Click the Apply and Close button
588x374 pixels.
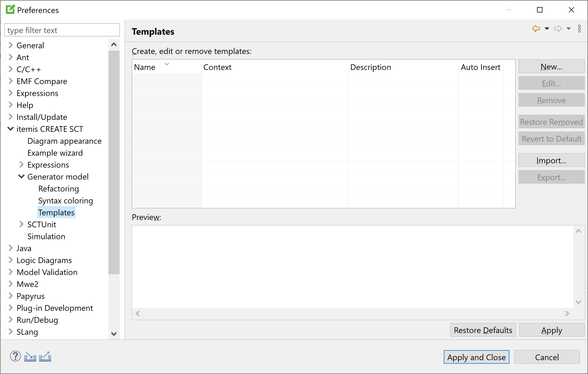click(x=476, y=357)
